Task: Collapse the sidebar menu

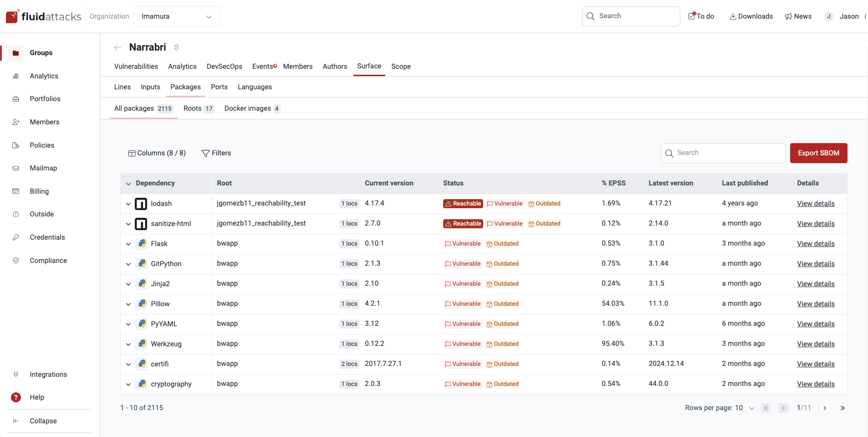Action: 43,421
